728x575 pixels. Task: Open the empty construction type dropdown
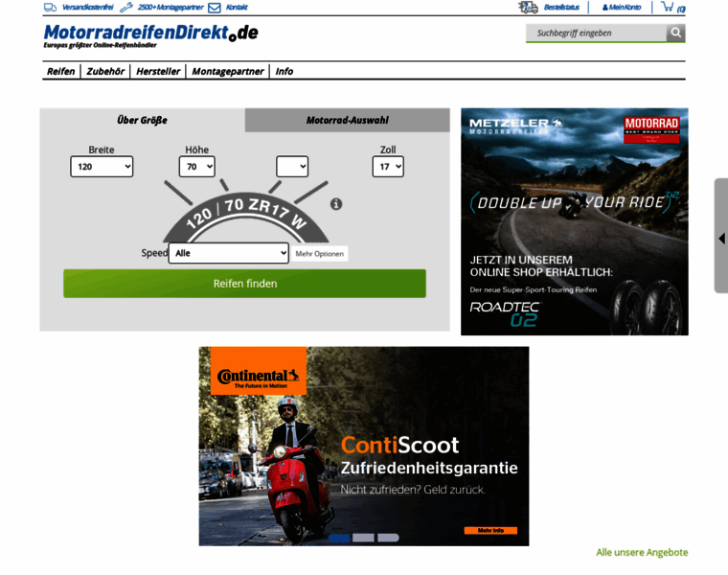coord(292,167)
